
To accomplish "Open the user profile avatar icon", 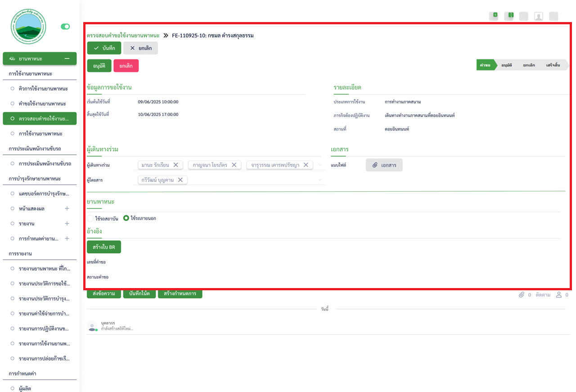I will (538, 16).
